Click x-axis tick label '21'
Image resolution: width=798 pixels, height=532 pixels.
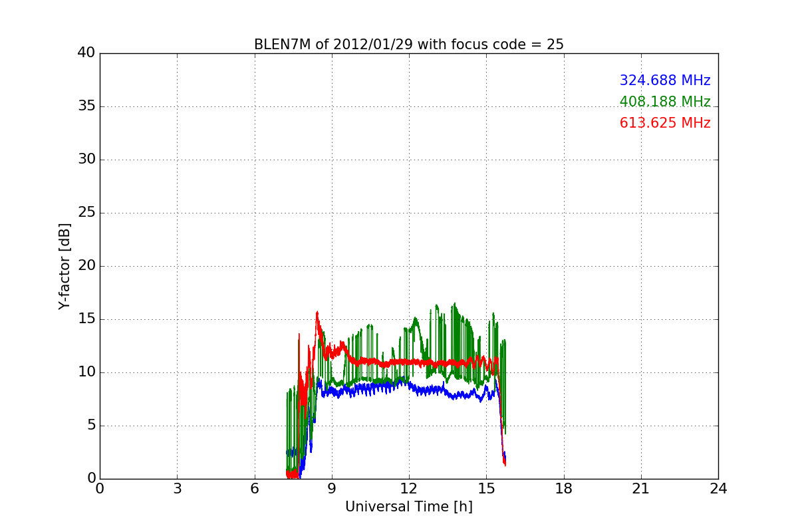tap(641, 489)
